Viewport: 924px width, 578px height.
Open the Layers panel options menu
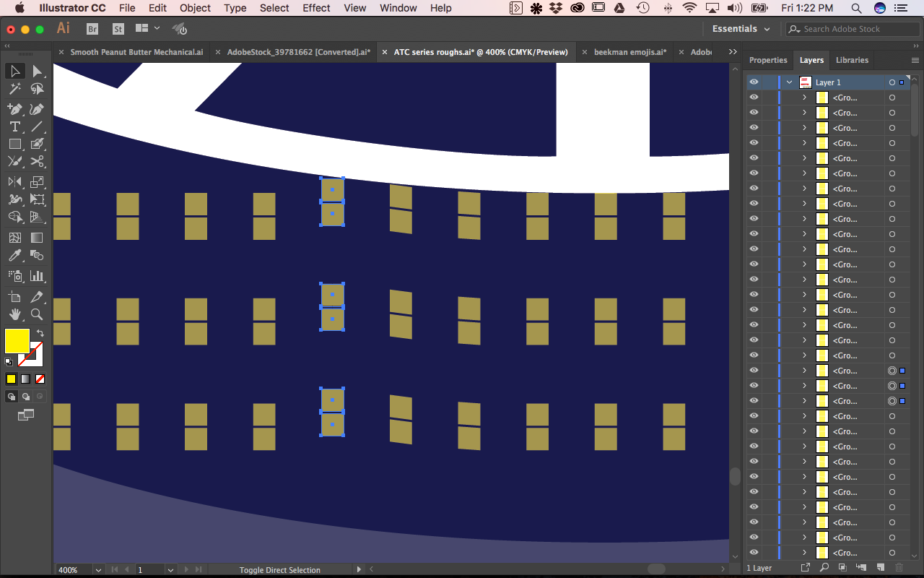(915, 61)
